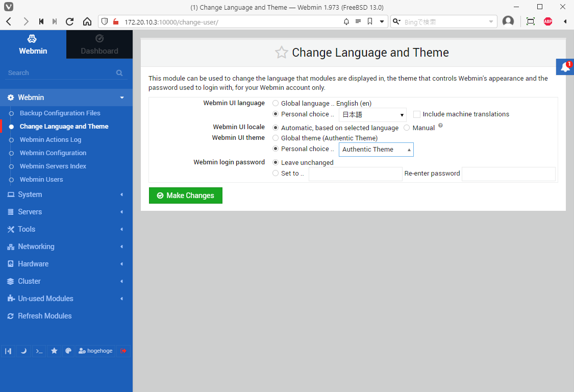Viewport: 574px width, 392px height.
Task: Select Manual locale radio button
Action: coord(407,128)
